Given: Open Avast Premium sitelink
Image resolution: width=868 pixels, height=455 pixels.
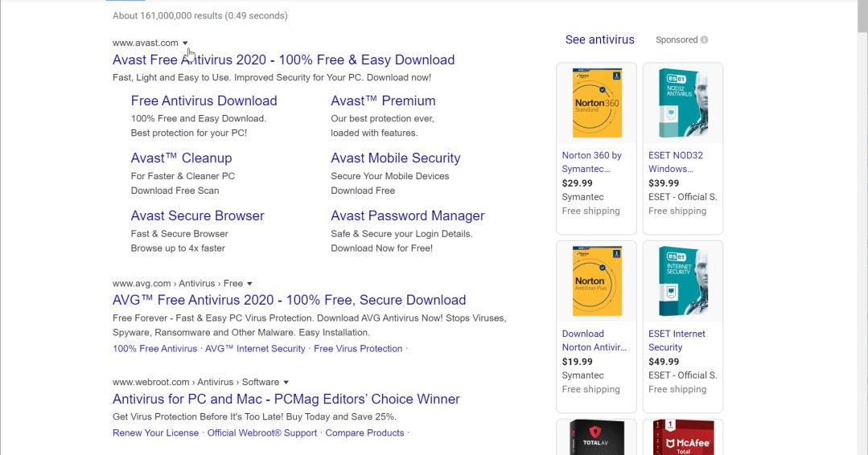Looking at the screenshot, I should pyautogui.click(x=383, y=100).
